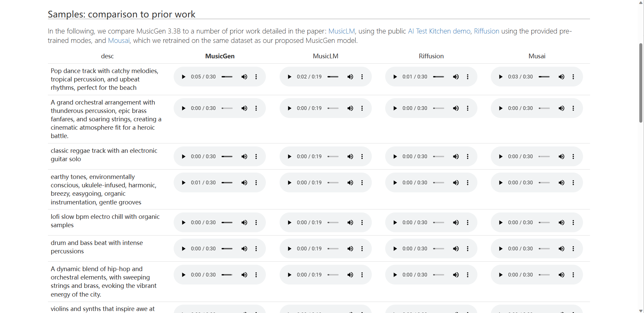Play MusicGen grand orchestral arrangement sample

tap(183, 108)
